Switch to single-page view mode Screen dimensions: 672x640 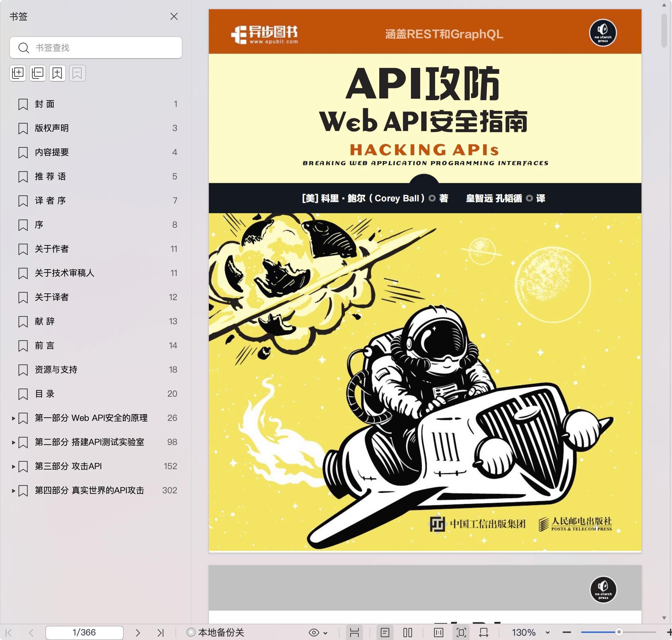point(385,633)
